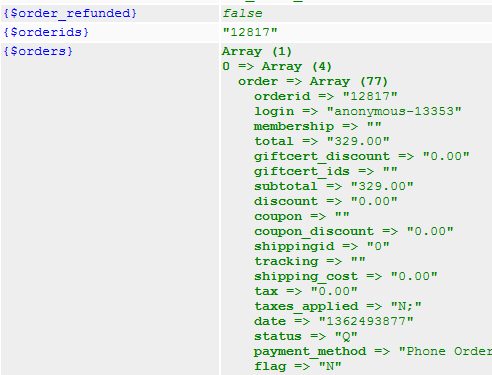Select the coupon_discount entry
The height and width of the screenshot is (375, 492).
[x=354, y=231]
